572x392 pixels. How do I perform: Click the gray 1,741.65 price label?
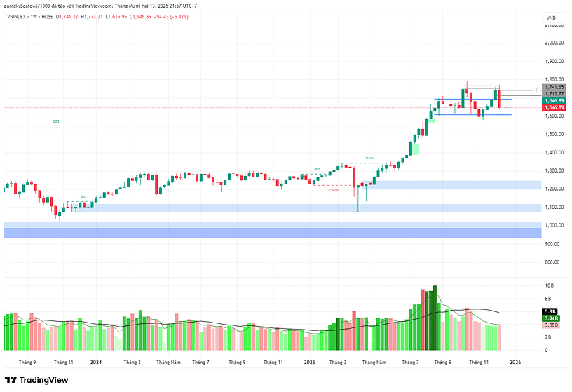554,87
